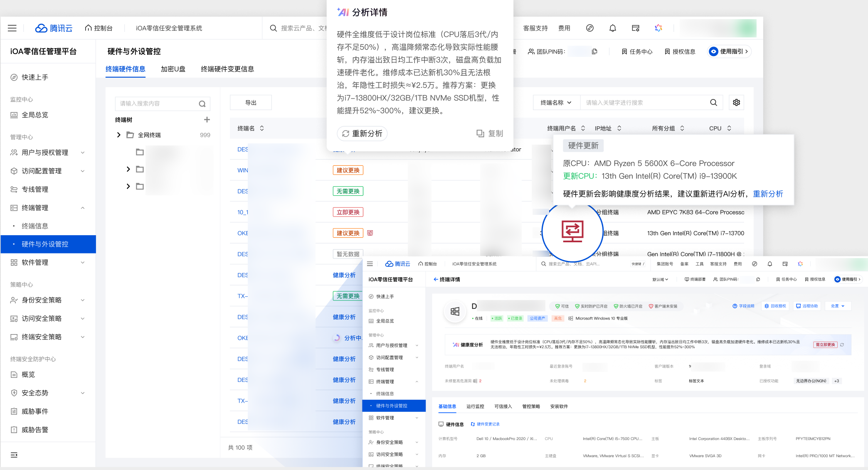Click 重新分析 button in AI 分析详情 popup
Image resolution: width=868 pixels, height=470 pixels.
[362, 133]
